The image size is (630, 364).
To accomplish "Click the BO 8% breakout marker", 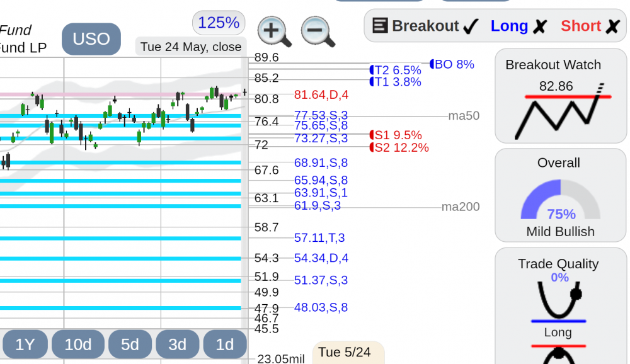I will point(452,64).
